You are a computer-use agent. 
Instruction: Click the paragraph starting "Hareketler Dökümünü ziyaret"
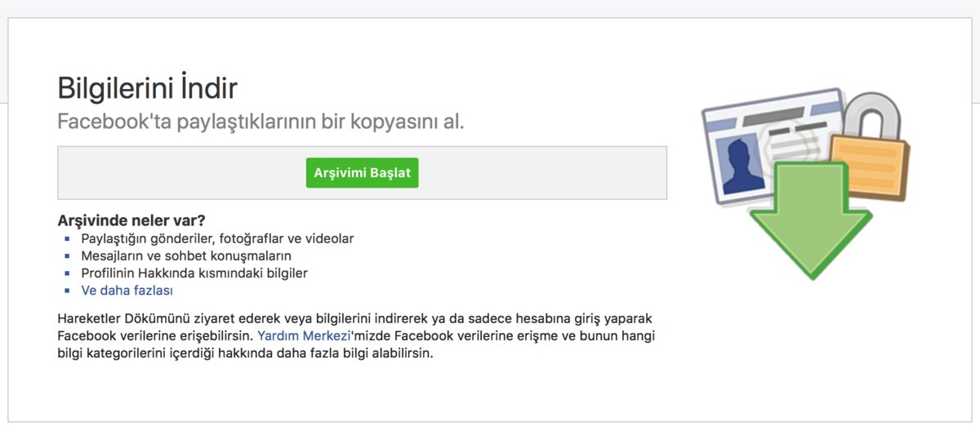(x=357, y=335)
